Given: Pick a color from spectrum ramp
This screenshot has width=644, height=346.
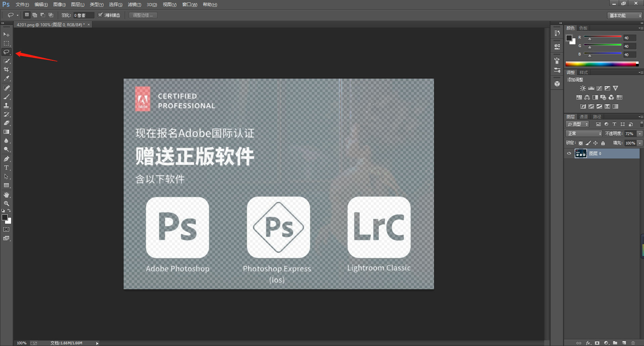Looking at the screenshot, I should pyautogui.click(x=602, y=64).
